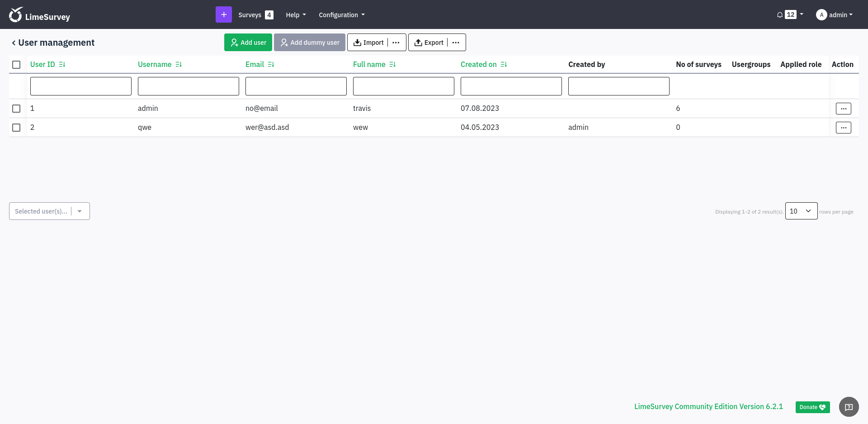The height and width of the screenshot is (424, 868).
Task: Open the Configuration menu
Action: tap(341, 15)
